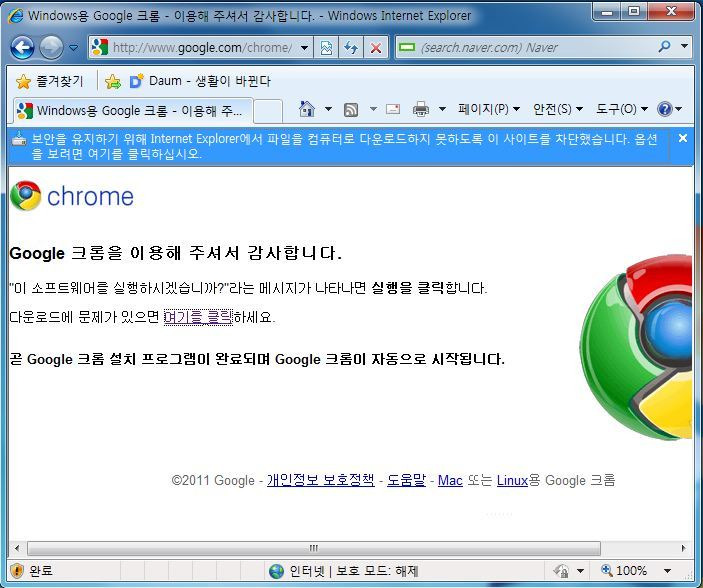This screenshot has width=703, height=588.
Task: Click the horizontal scrollbar thumb
Action: [314, 548]
